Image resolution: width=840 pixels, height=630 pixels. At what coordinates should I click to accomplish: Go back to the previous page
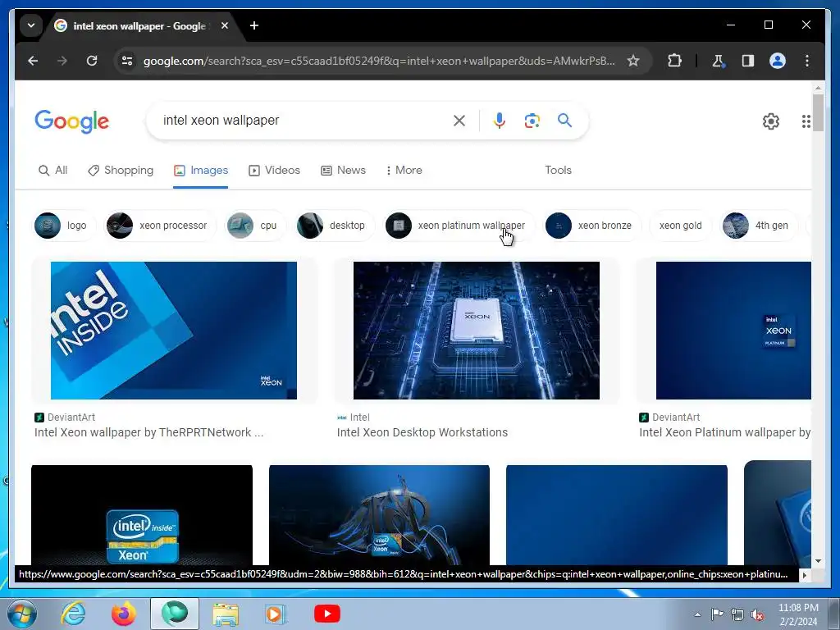tap(33, 61)
